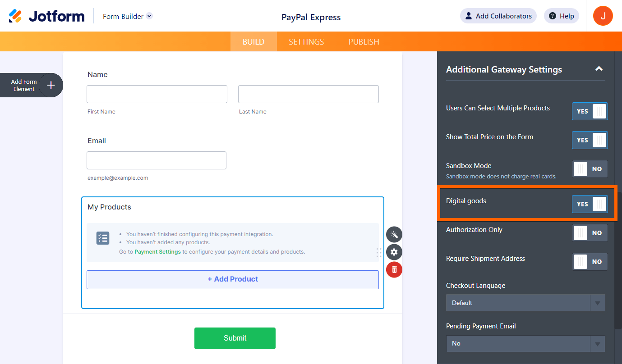This screenshot has width=622, height=364.
Task: Open the magic wand field wizard icon
Action: 394,235
